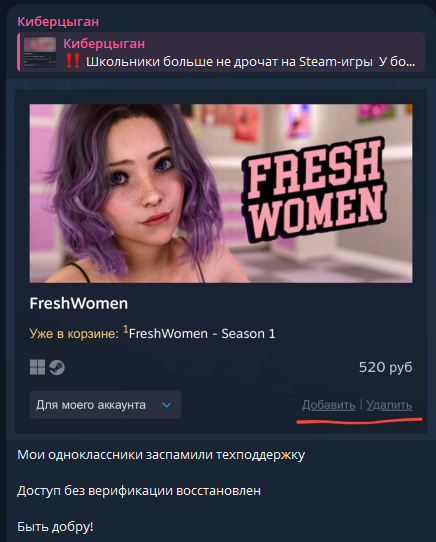Click the text "Мои одноклассники заспамили техподдержку"
Image resolution: width=436 pixels, height=542 pixels.
coord(161,455)
